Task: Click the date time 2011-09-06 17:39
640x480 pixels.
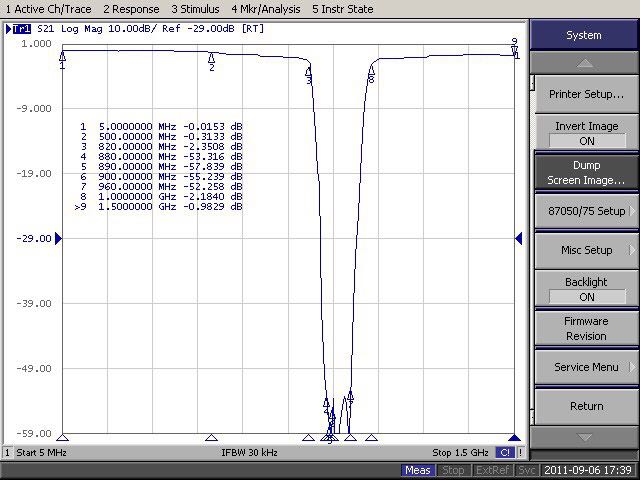Action: (x=589, y=471)
